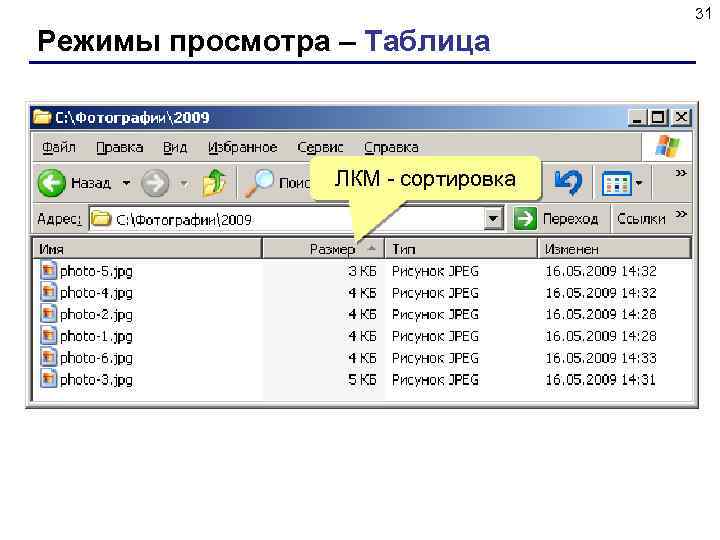This screenshot has height=540, width=720.
Task: Open the Сервис menu
Action: pos(320,147)
